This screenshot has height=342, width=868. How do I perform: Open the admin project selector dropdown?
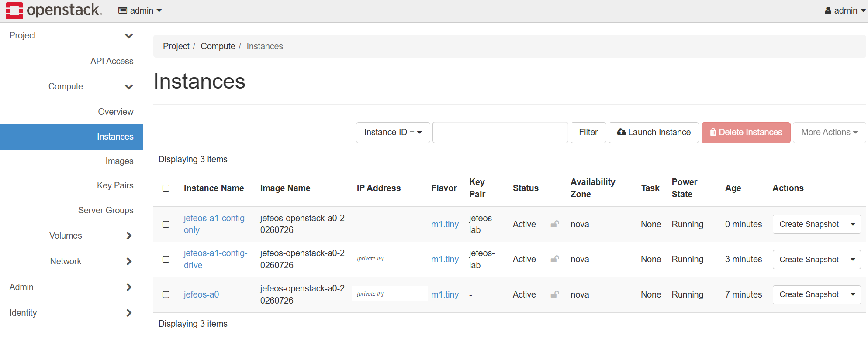point(140,10)
